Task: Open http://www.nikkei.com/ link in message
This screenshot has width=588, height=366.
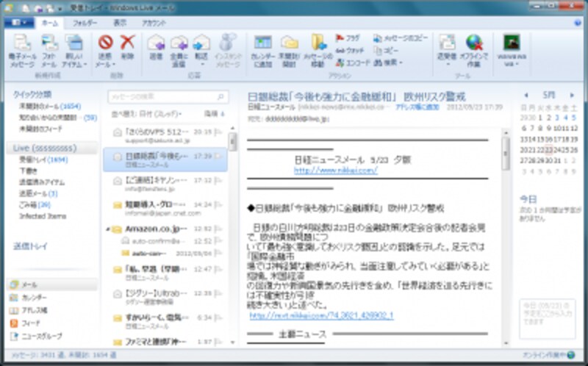Action: click(x=336, y=171)
